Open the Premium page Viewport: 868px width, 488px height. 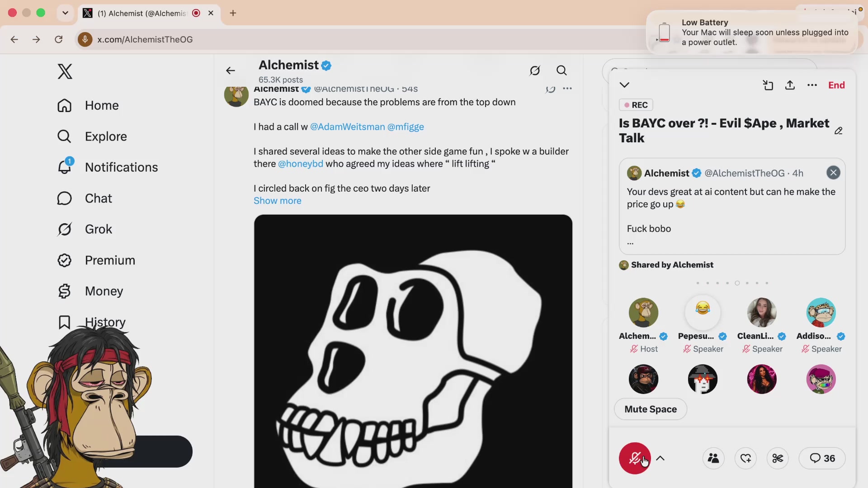(x=96, y=260)
